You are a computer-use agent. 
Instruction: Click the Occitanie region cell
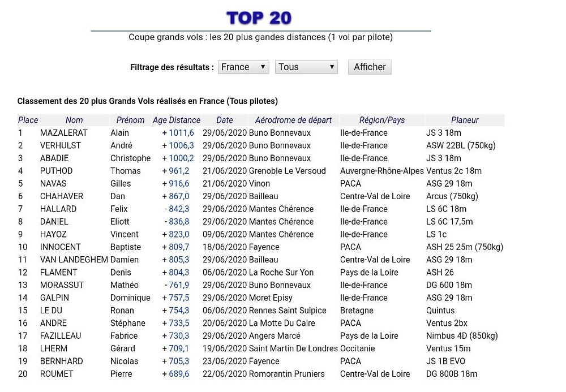[357, 348]
